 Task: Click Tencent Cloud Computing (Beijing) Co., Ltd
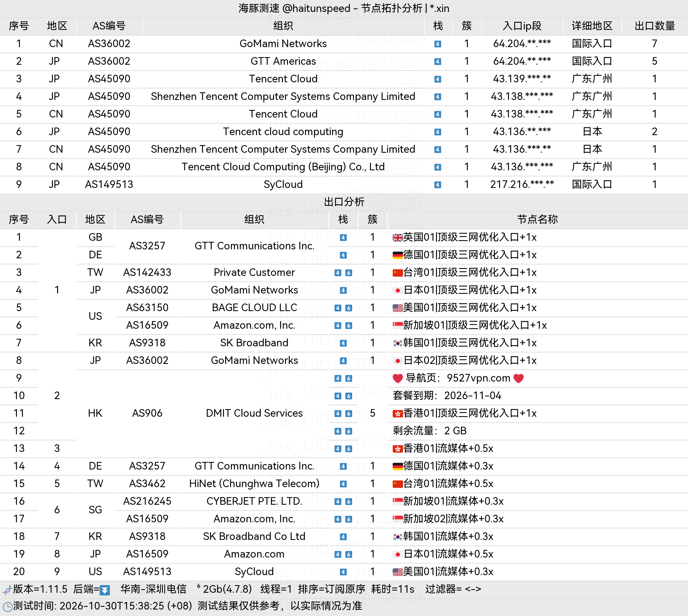point(283,167)
